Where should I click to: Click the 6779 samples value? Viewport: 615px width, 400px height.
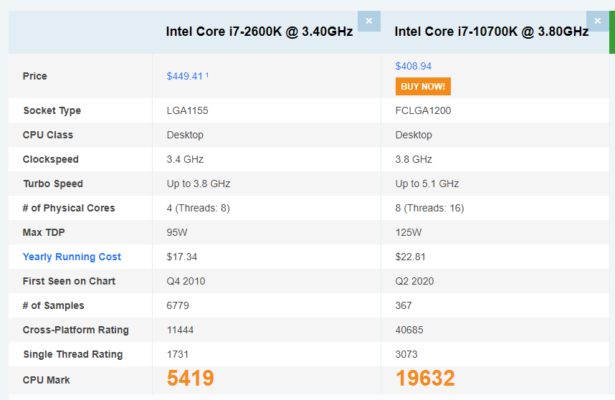click(x=178, y=305)
